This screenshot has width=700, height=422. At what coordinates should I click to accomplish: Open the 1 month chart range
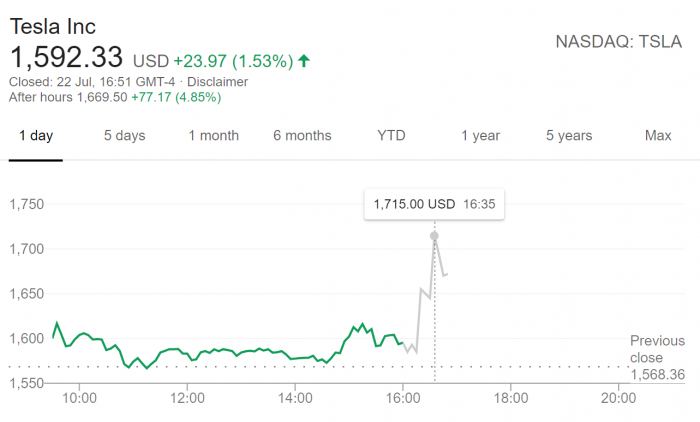pyautogui.click(x=213, y=135)
